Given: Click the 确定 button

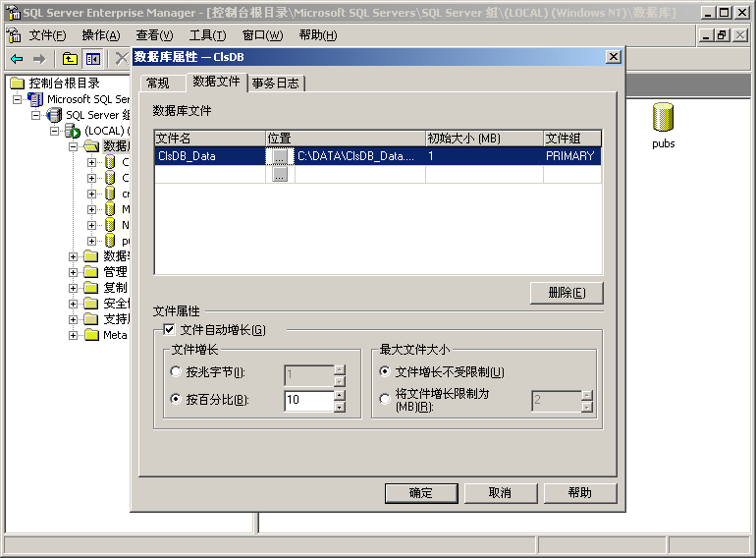Looking at the screenshot, I should [421, 493].
